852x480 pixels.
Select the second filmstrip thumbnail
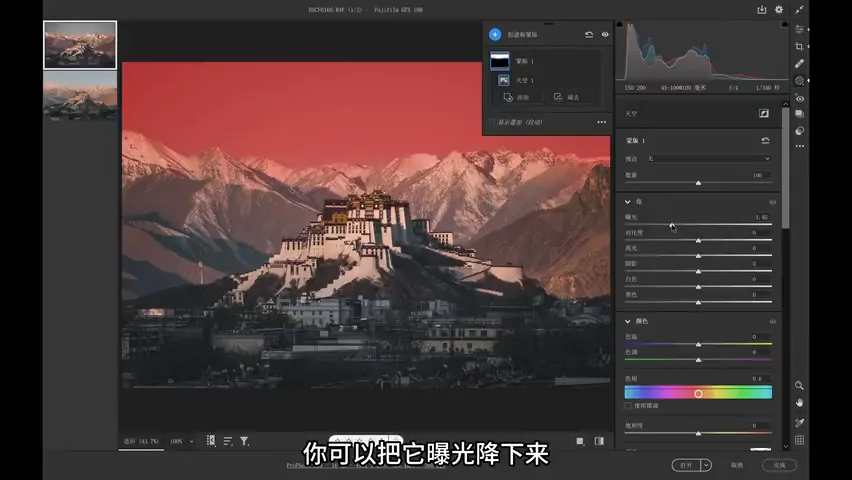pos(80,95)
